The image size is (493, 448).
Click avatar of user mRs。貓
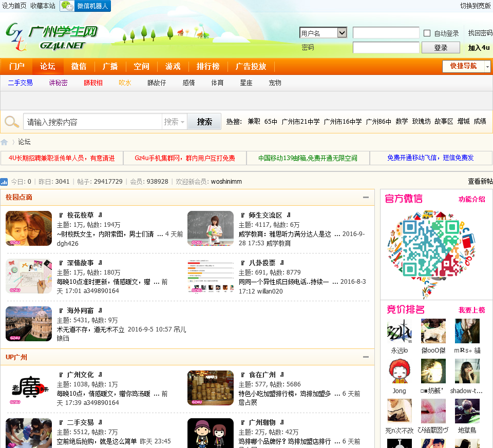point(467,331)
